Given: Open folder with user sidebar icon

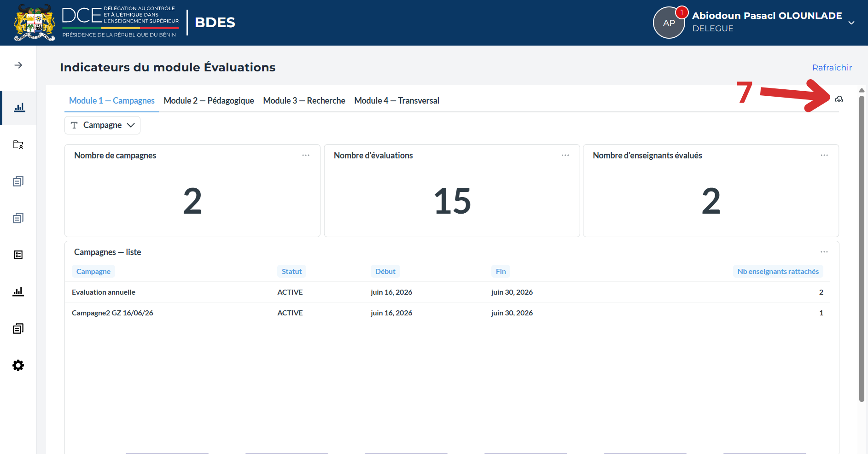Looking at the screenshot, I should point(18,145).
